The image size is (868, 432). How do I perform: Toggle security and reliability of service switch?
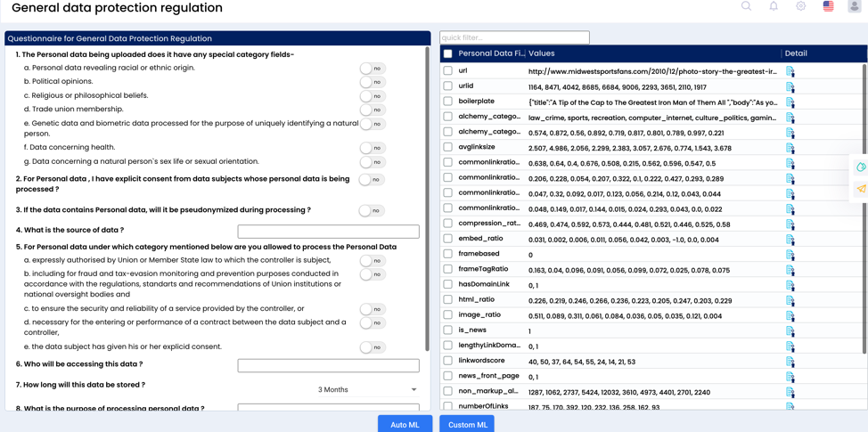(x=373, y=309)
